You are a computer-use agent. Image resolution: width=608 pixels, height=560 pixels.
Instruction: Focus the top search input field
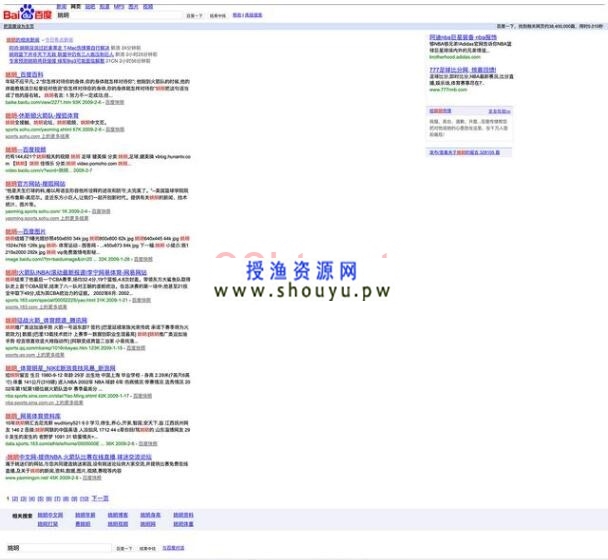[119, 16]
